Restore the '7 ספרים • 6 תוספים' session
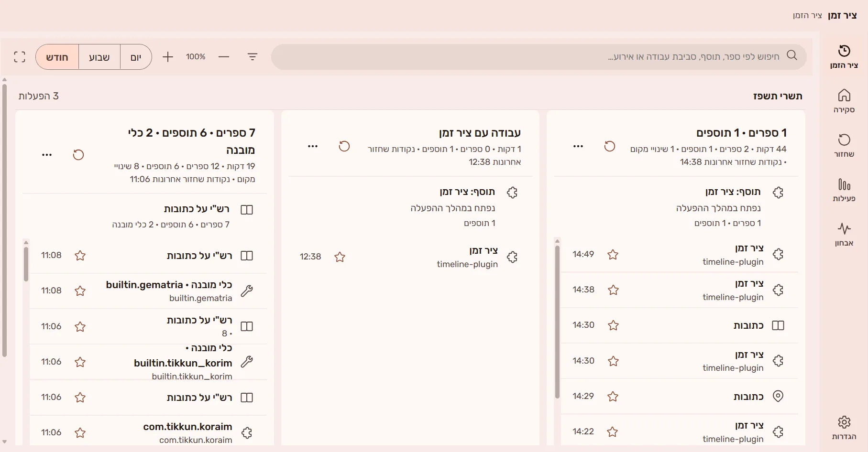 (x=78, y=155)
